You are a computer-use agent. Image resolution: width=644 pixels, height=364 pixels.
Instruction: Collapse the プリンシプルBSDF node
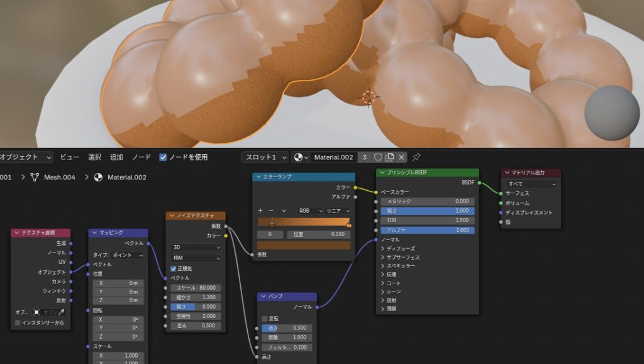[x=382, y=173]
